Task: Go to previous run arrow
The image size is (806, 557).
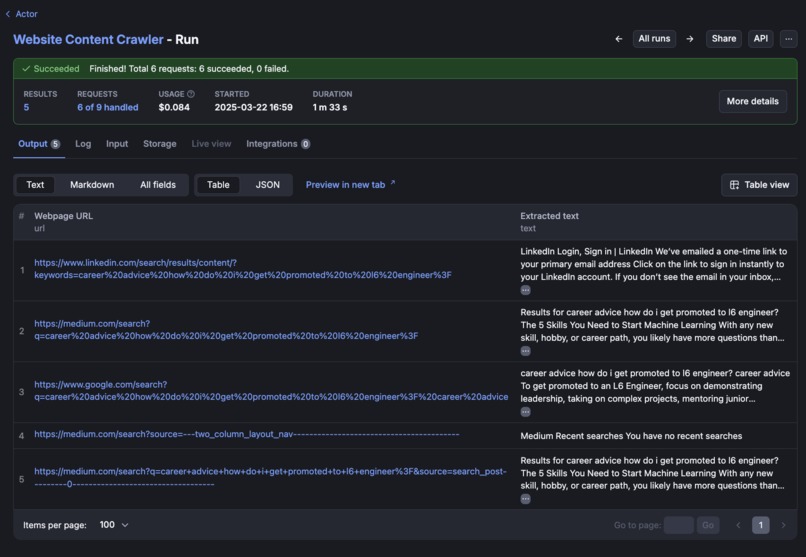Action: [619, 39]
